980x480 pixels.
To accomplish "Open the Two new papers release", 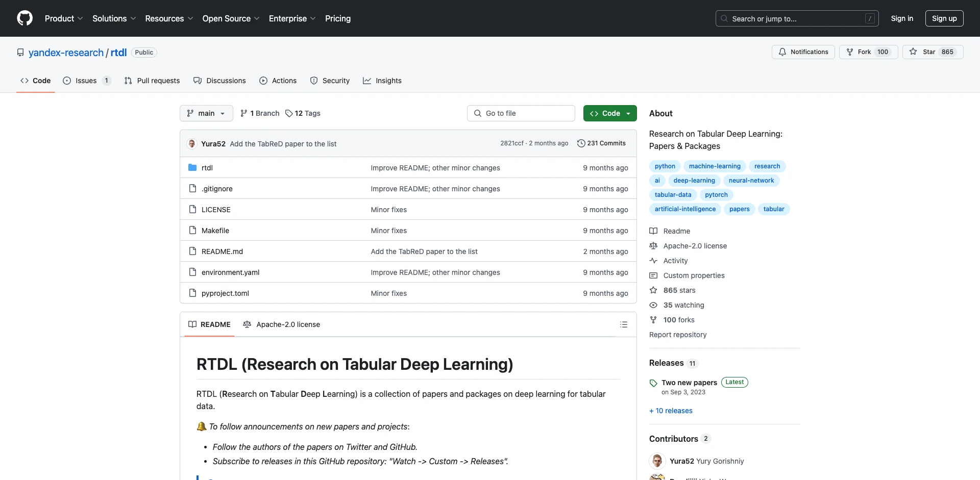I will (x=689, y=383).
